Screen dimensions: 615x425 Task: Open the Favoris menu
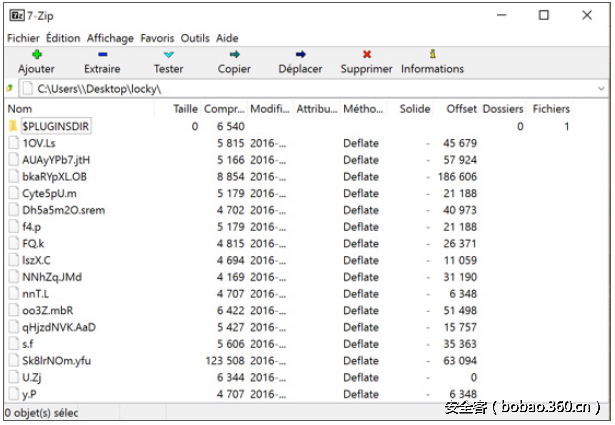click(157, 38)
